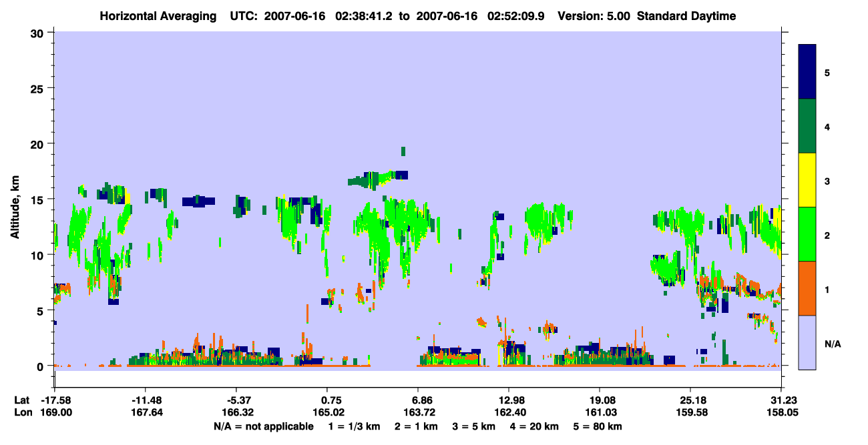Click the longitude value '162.40'
The height and width of the screenshot is (445, 868).
click(509, 413)
